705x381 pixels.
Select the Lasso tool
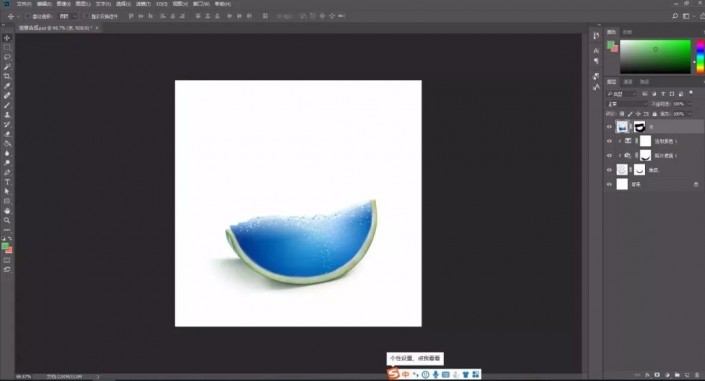click(7, 57)
